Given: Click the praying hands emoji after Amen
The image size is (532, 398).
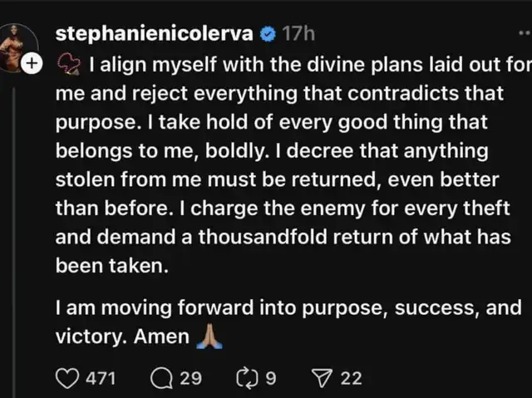Looking at the screenshot, I should point(206,337).
